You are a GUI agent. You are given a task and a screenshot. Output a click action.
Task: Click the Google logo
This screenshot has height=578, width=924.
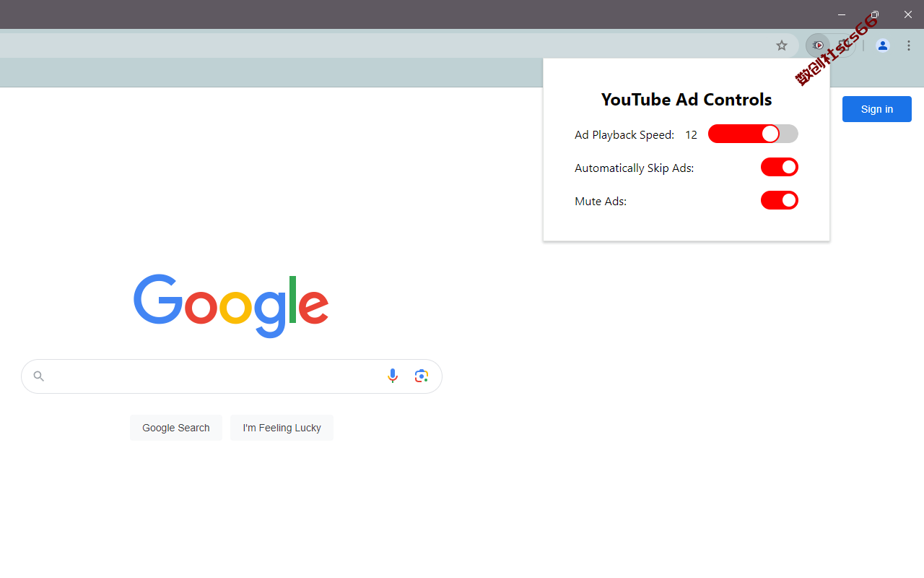point(231,306)
